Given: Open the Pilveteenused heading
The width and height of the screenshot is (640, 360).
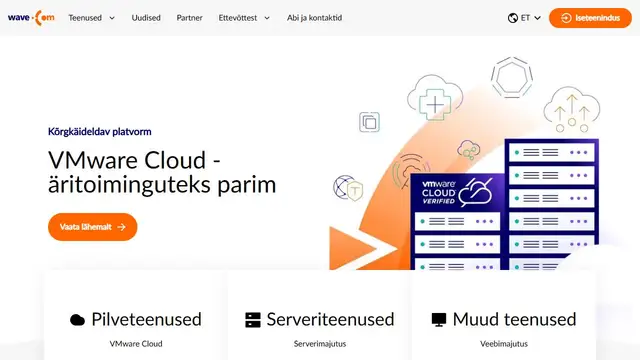Looking at the screenshot, I should 147,319.
